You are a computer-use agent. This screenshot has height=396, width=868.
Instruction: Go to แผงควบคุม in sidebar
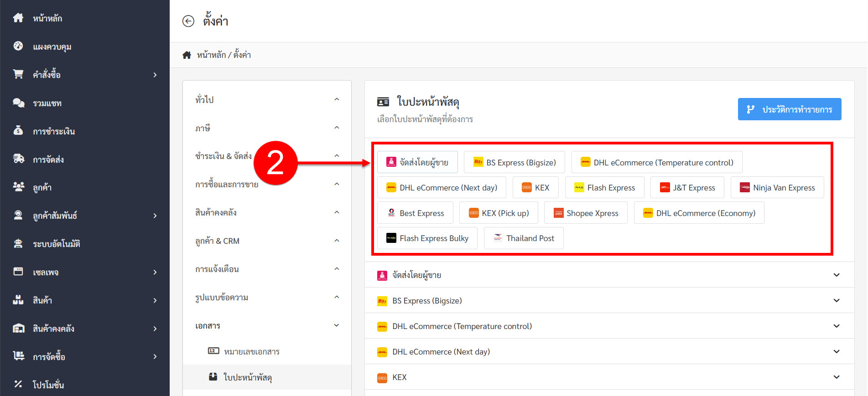pos(85,46)
